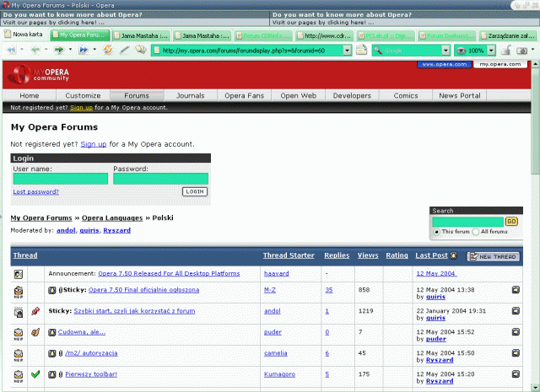The height and width of the screenshot is (392, 540).
Task: Go to last post of /m2/ autoryzacja thread
Action: click(x=516, y=352)
